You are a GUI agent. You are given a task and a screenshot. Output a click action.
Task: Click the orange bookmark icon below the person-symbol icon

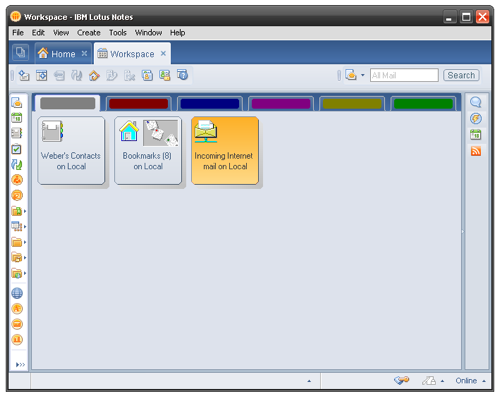tap(17, 195)
